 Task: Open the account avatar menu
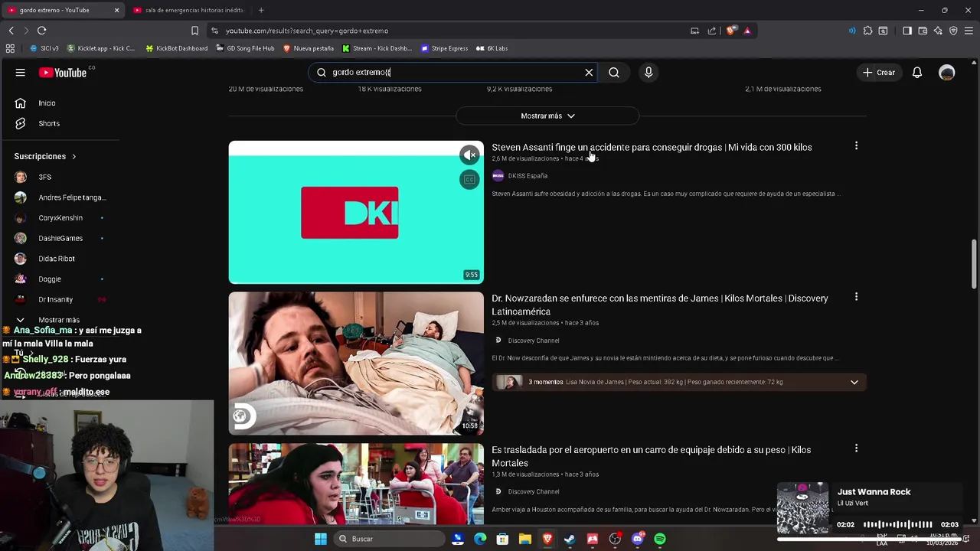coord(947,73)
